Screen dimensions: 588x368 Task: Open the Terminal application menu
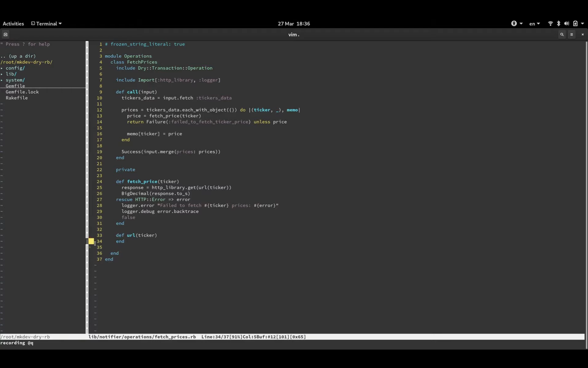46,24
